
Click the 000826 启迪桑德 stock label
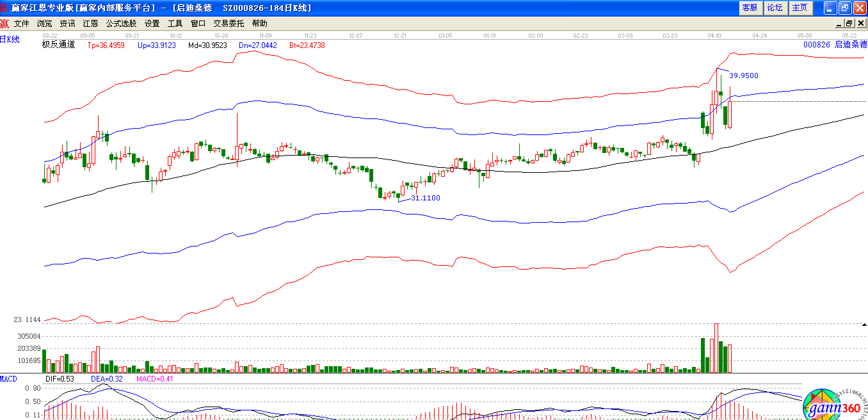[835, 45]
